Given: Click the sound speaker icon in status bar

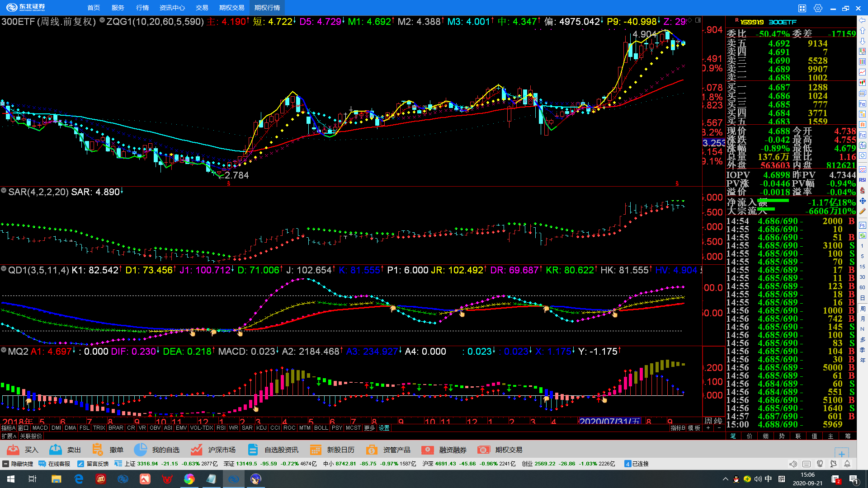Looking at the screenshot, I should [793, 464].
